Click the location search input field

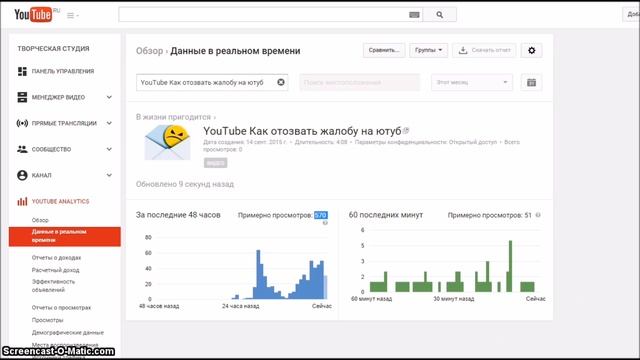click(359, 82)
